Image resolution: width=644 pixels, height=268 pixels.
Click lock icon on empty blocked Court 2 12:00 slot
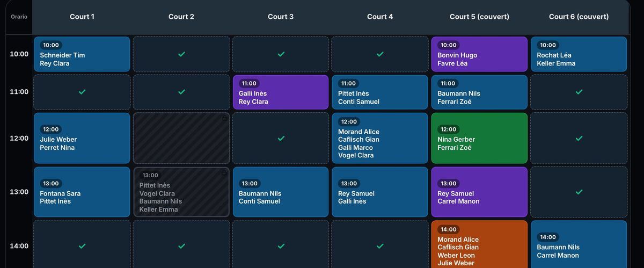tap(224, 119)
